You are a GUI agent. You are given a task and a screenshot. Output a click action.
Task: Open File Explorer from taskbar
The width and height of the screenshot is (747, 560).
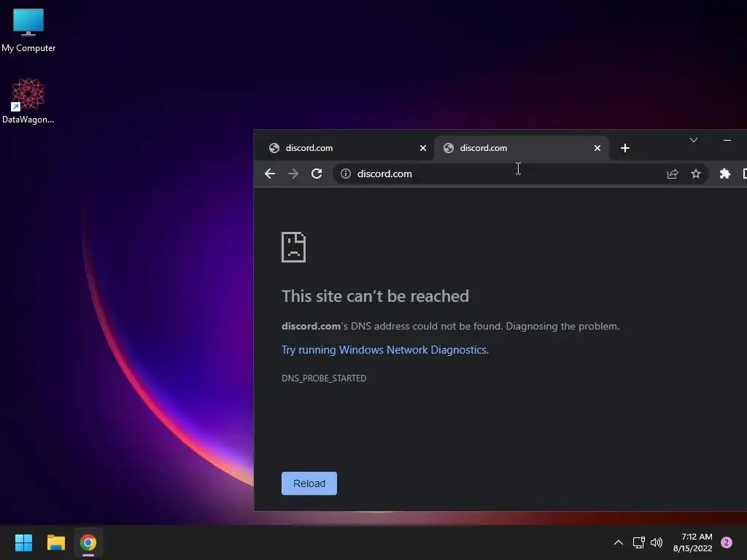(x=55, y=542)
